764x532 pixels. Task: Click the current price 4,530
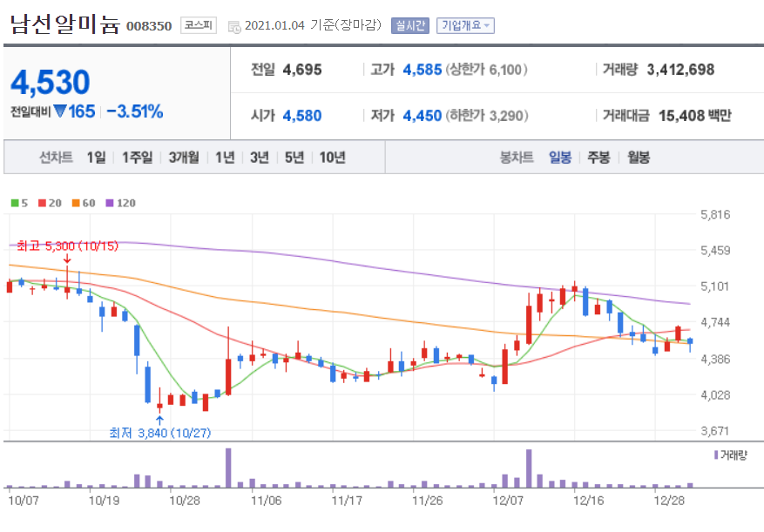(51, 83)
